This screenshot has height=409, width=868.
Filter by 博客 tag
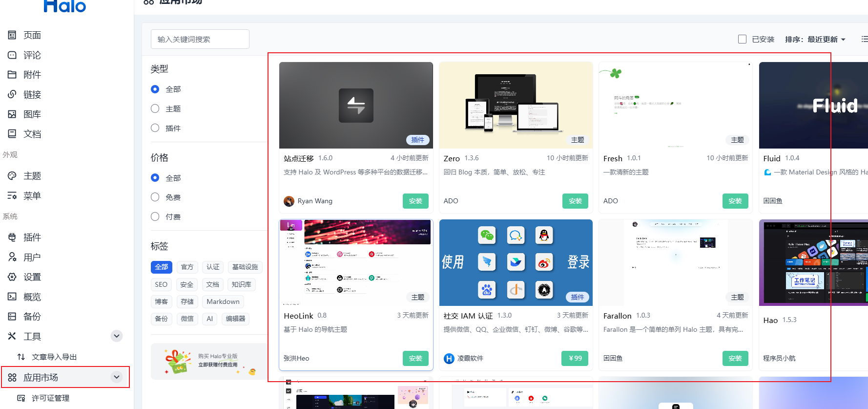[x=161, y=301]
